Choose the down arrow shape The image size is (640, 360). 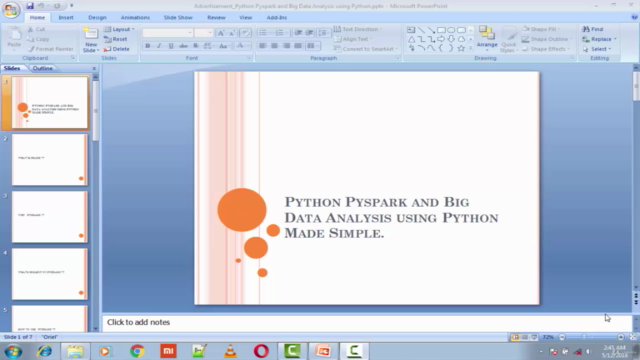click(x=451, y=39)
